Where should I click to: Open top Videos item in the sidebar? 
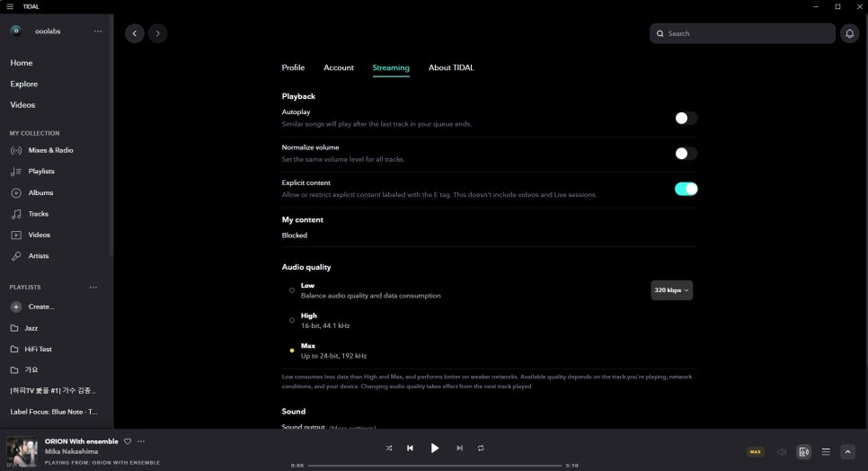(22, 105)
